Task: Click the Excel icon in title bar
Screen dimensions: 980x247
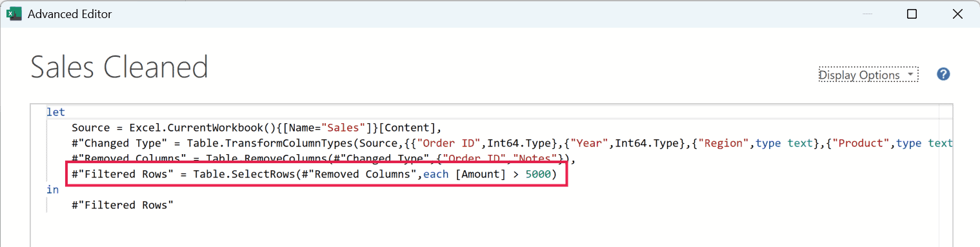Action: [14, 14]
